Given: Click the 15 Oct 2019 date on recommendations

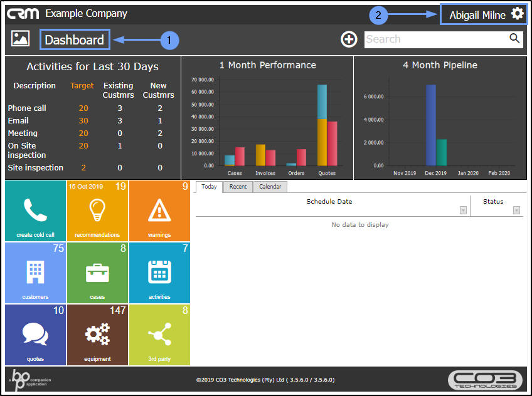Looking at the screenshot, I should pos(86,186).
